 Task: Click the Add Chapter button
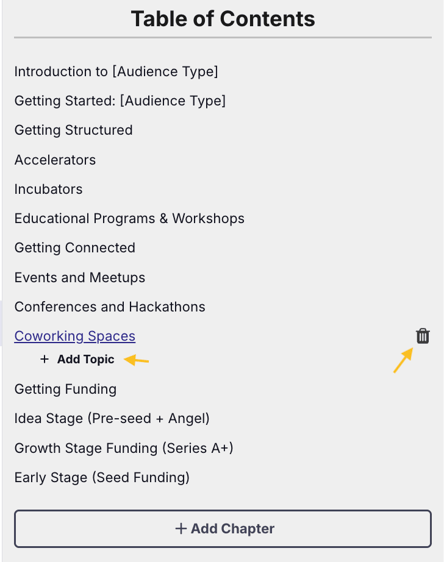(x=223, y=529)
